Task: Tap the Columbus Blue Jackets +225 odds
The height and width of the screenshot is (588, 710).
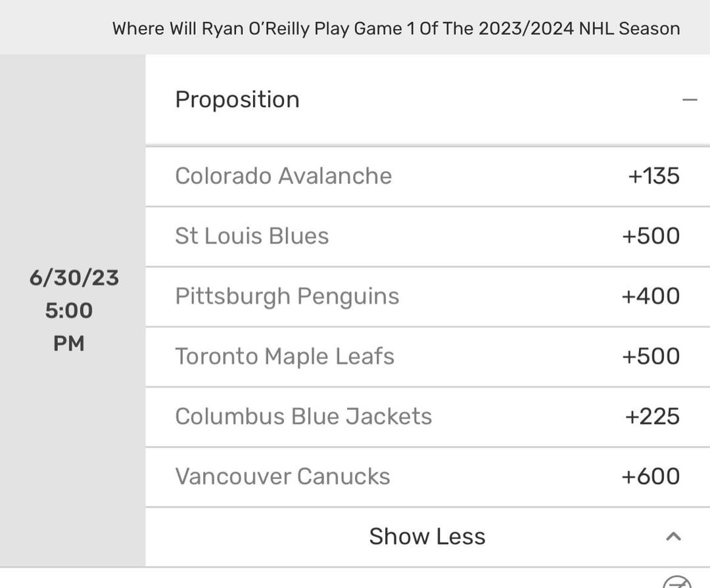Action: pos(653,417)
